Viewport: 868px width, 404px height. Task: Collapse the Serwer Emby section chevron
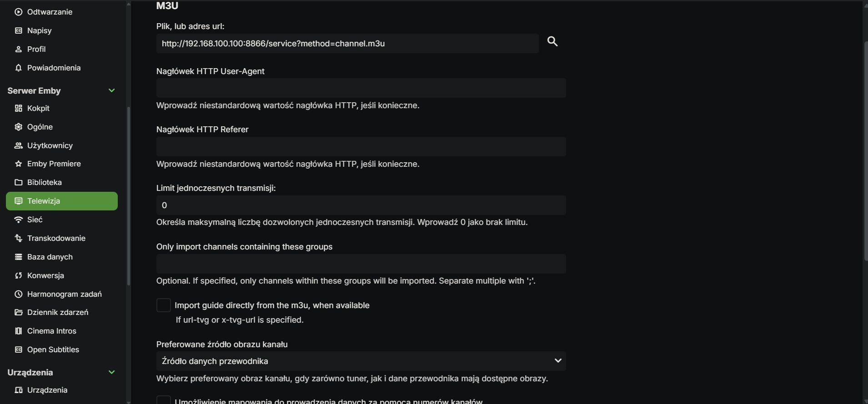pyautogui.click(x=111, y=90)
